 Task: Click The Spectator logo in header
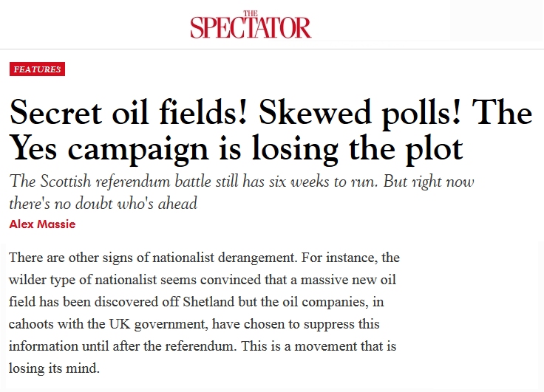click(251, 24)
